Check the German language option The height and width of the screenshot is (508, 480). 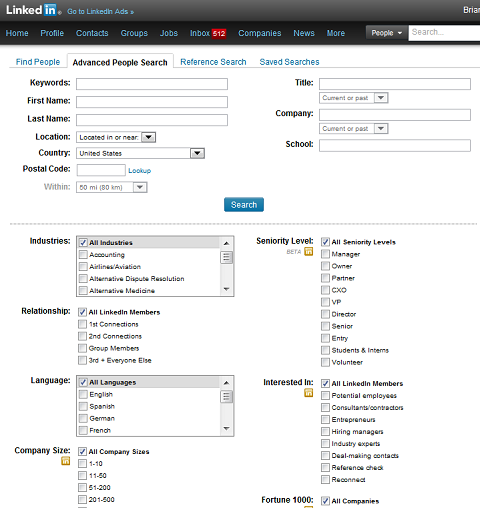pos(83,418)
